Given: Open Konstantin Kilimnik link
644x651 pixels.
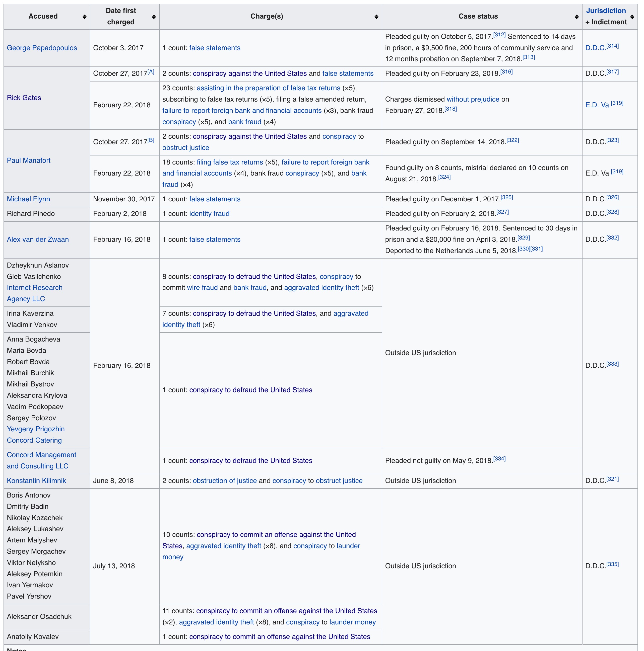Looking at the screenshot, I should pos(36,481).
